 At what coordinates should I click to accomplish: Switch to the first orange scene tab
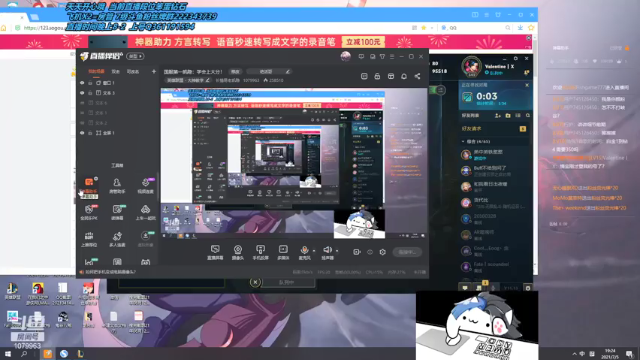(96, 71)
